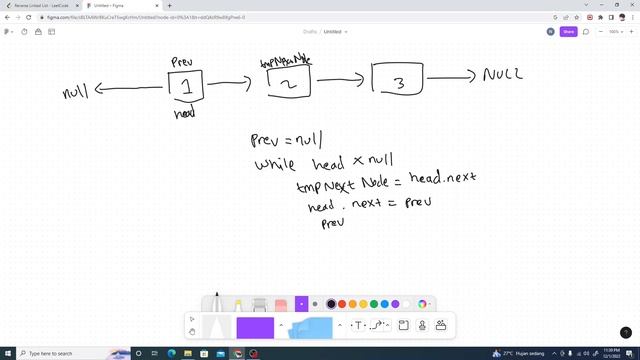Screen dimensions: 640x360
Task: Open the voting session icon
Action: 38,31
